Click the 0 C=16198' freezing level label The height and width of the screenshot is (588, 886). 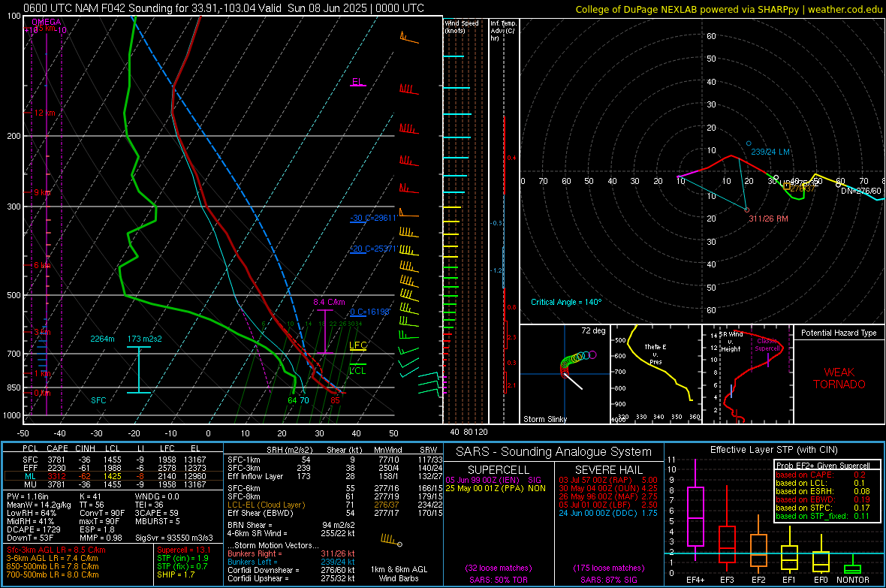coord(369,312)
